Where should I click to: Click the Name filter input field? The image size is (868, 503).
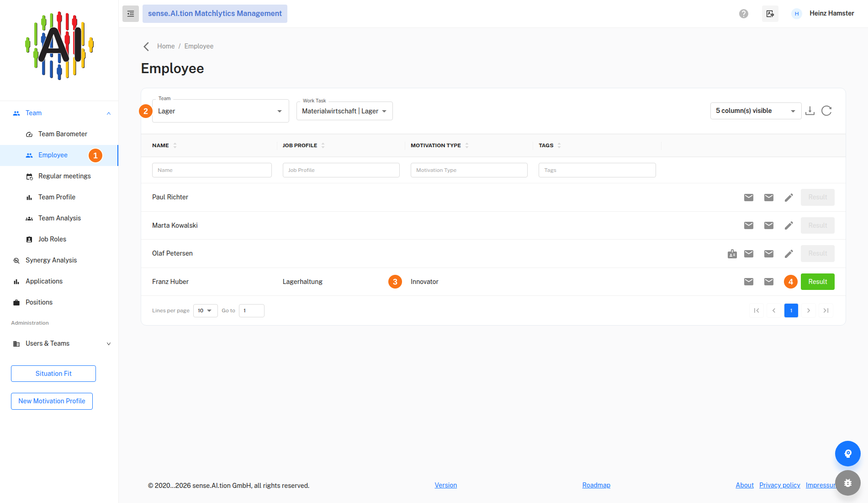(212, 170)
